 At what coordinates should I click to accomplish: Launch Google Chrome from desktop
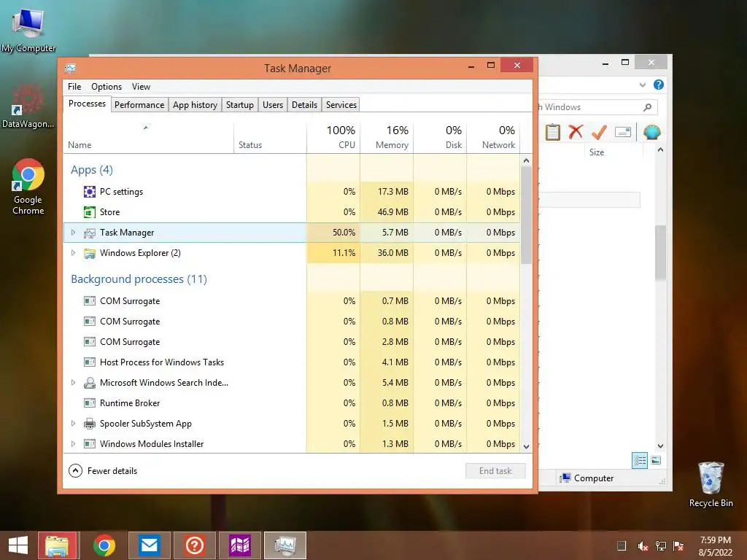point(28,186)
